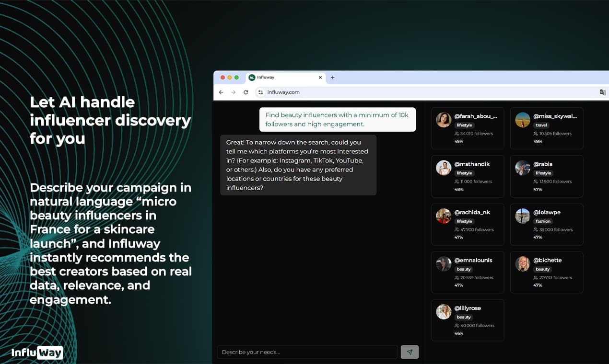This screenshot has height=364, width=609.
Task: Select the browser back navigation arrow
Action: pyautogui.click(x=221, y=92)
